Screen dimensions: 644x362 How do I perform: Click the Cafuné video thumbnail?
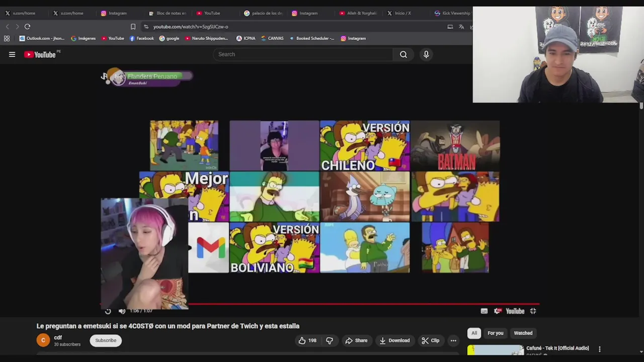point(496,350)
